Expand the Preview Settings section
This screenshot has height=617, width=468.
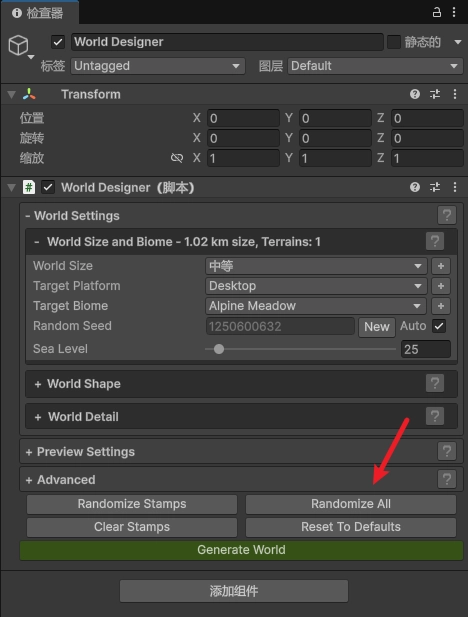point(80,452)
